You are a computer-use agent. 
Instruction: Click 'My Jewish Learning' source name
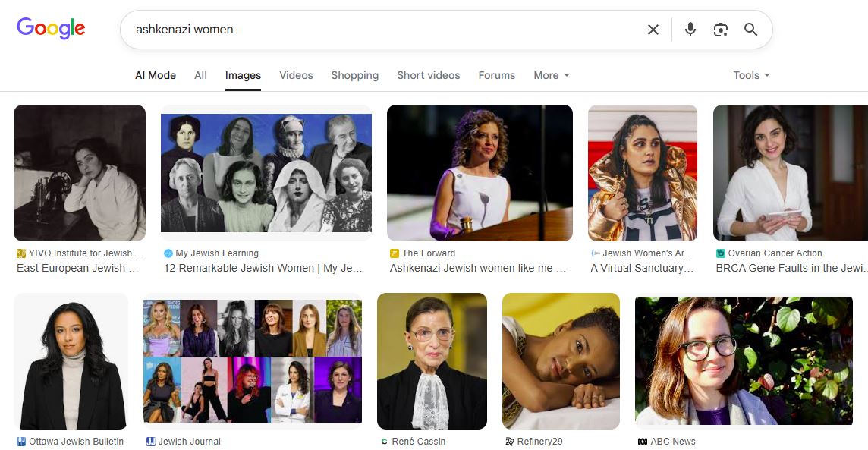217,253
